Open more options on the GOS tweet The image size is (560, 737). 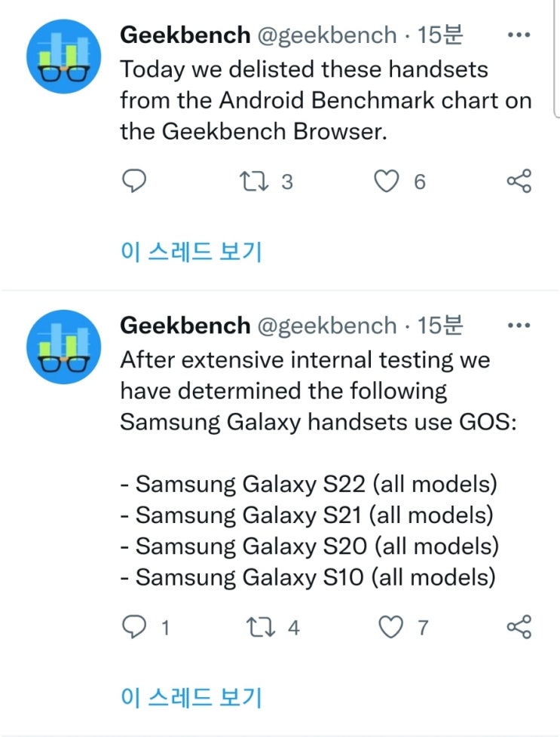pyautogui.click(x=520, y=326)
